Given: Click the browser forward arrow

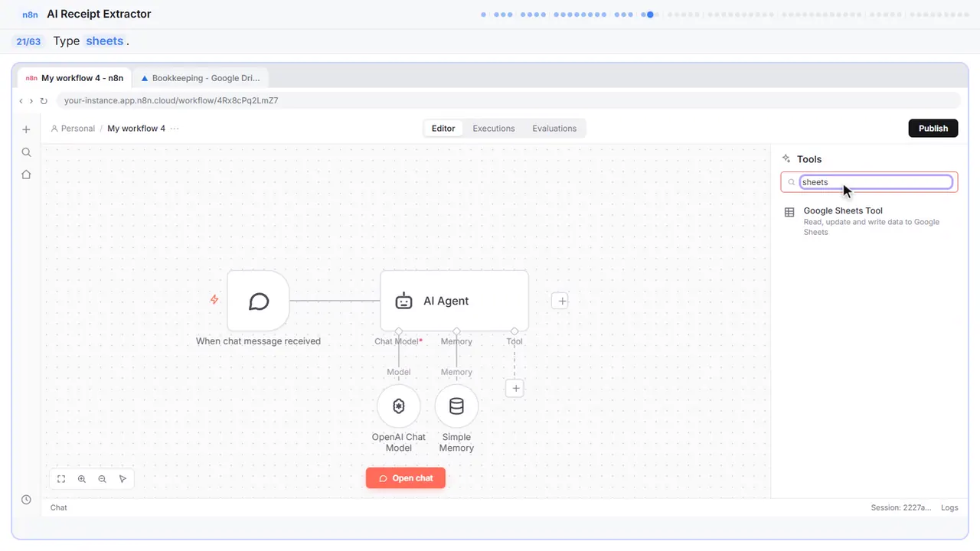Looking at the screenshot, I should click(x=31, y=101).
